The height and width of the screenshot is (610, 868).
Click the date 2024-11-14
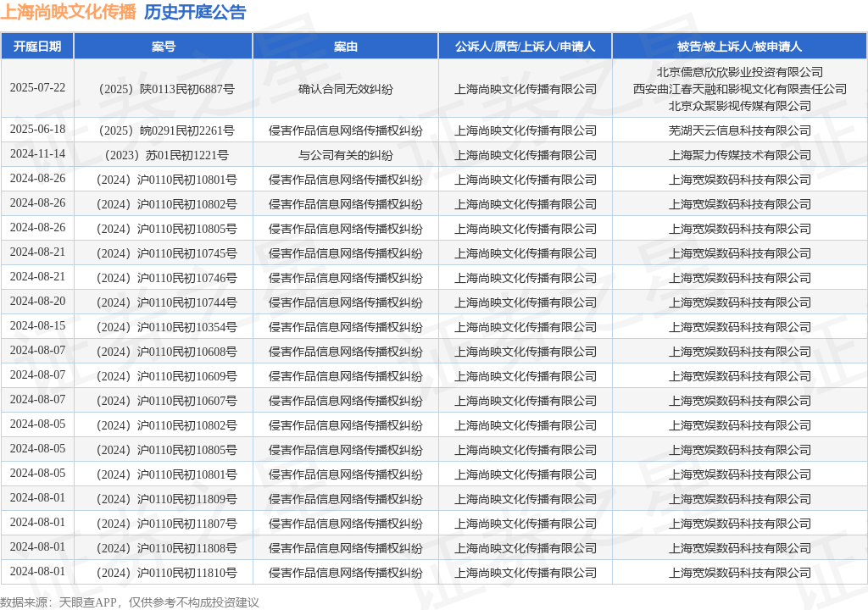(37, 153)
